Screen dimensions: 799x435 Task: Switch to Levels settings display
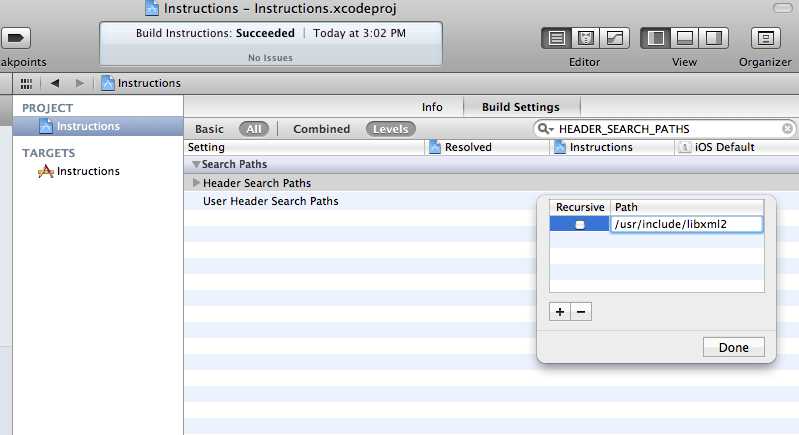tap(390, 129)
